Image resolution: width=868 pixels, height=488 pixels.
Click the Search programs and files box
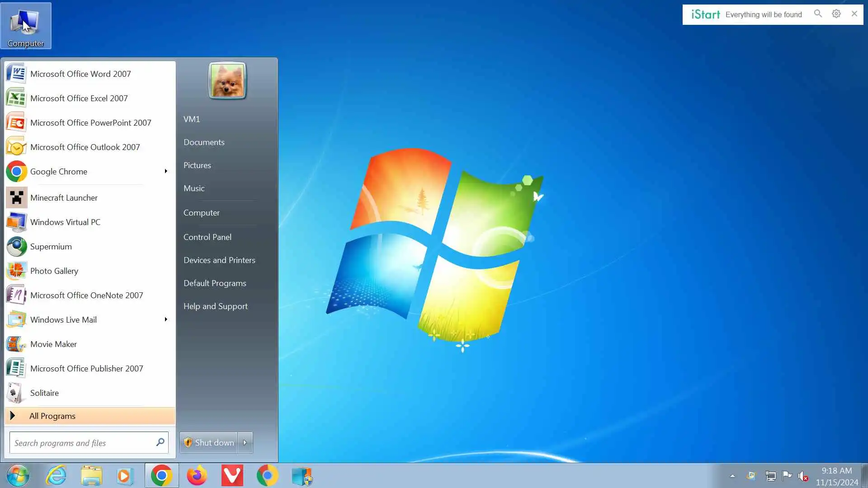[x=84, y=443]
